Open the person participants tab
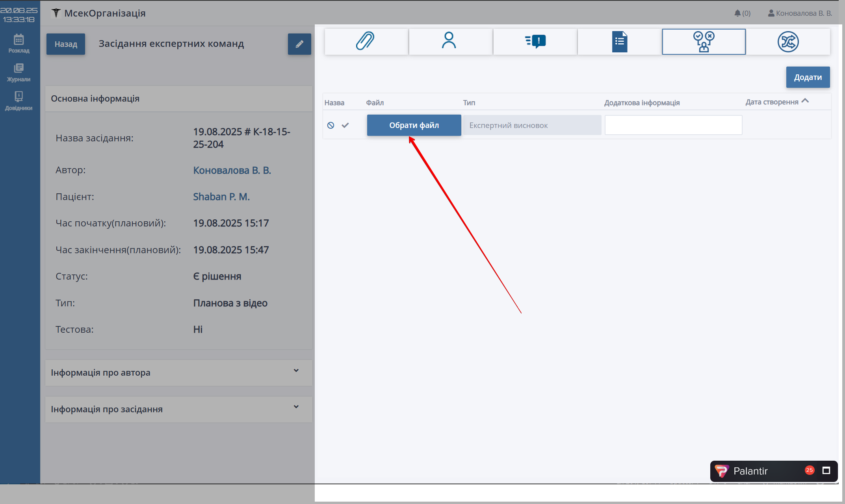The height and width of the screenshot is (504, 845). (449, 41)
